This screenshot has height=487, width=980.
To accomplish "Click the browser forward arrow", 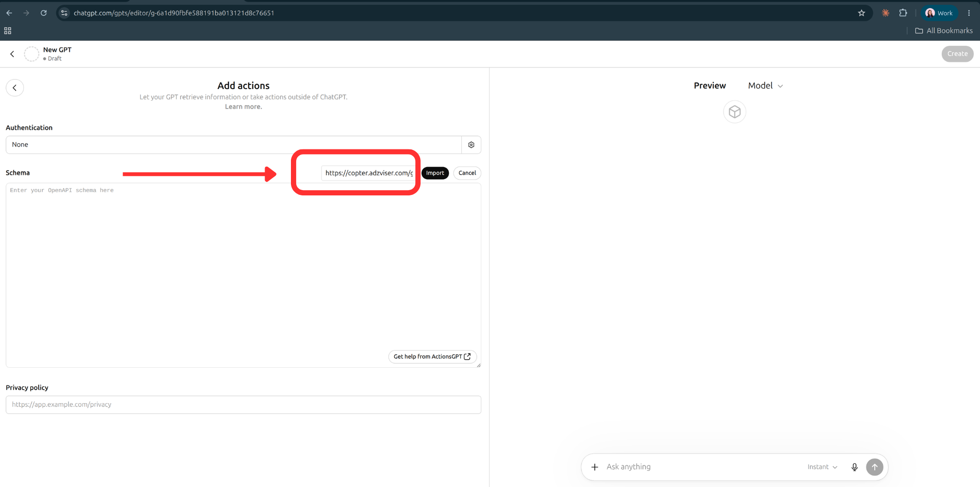I will (x=26, y=13).
